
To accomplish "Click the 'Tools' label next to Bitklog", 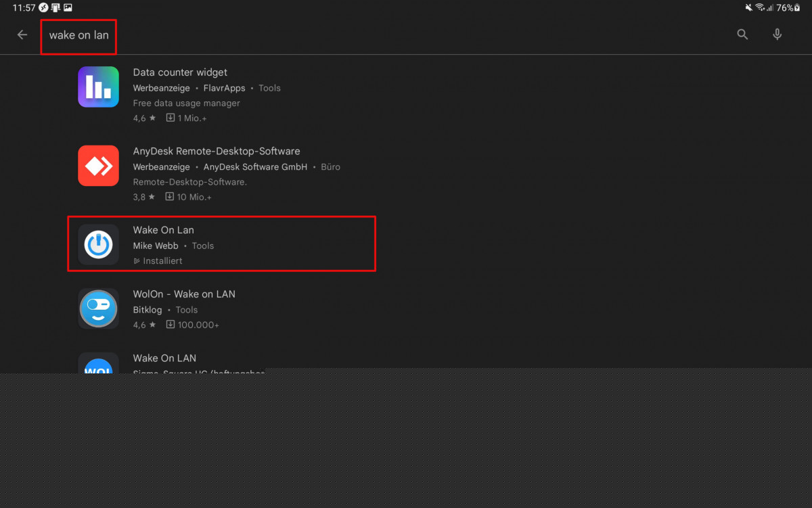I will [x=187, y=310].
